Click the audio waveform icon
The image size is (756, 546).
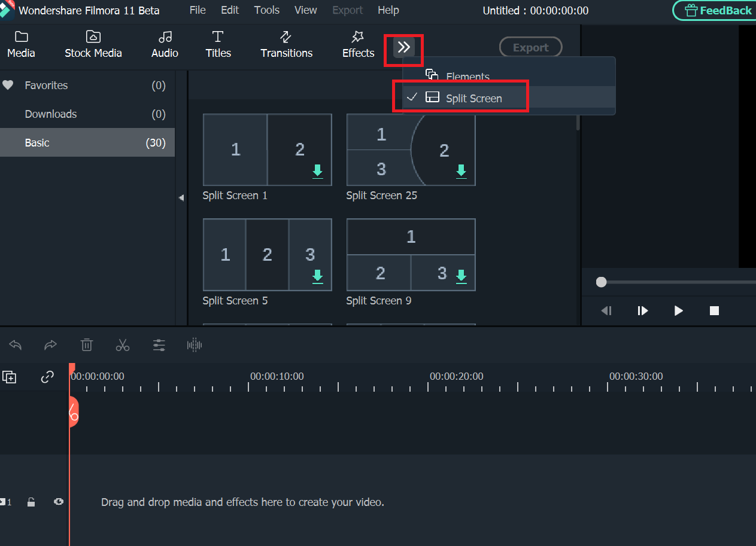tap(195, 345)
